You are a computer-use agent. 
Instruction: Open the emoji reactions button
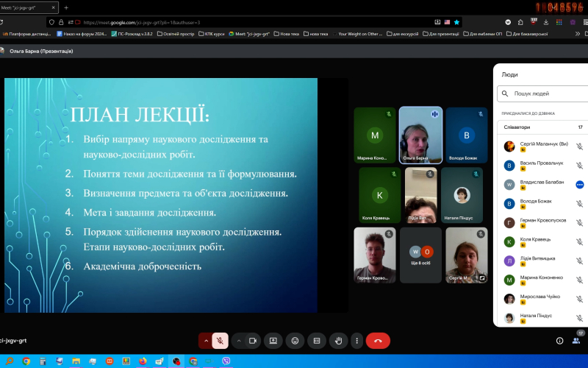coord(295,341)
